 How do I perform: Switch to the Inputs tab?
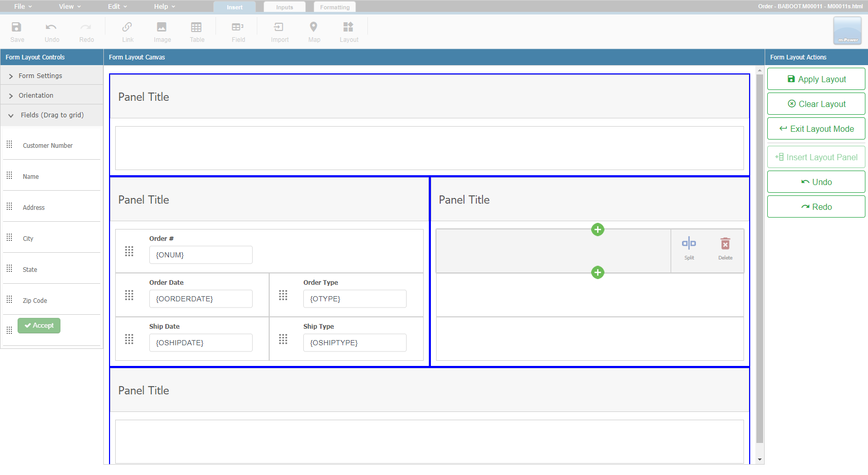284,7
